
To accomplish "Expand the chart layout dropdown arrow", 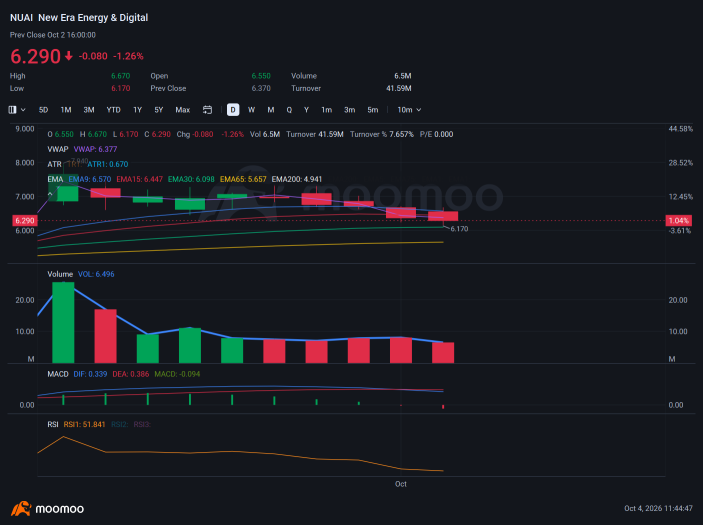I will pos(23,110).
